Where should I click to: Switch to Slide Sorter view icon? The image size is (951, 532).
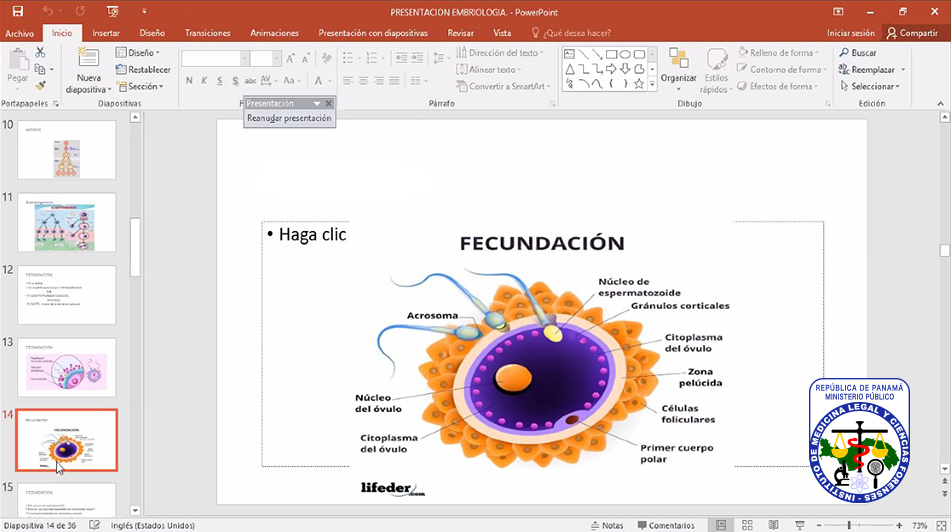(747, 525)
